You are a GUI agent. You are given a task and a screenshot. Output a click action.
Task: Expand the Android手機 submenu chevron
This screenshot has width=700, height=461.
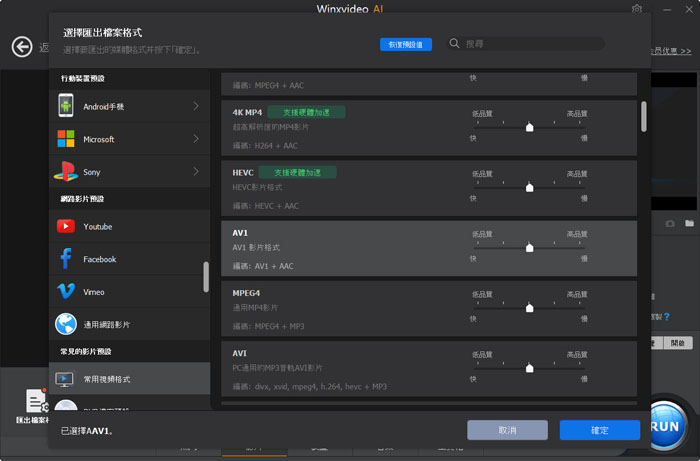pyautogui.click(x=195, y=105)
